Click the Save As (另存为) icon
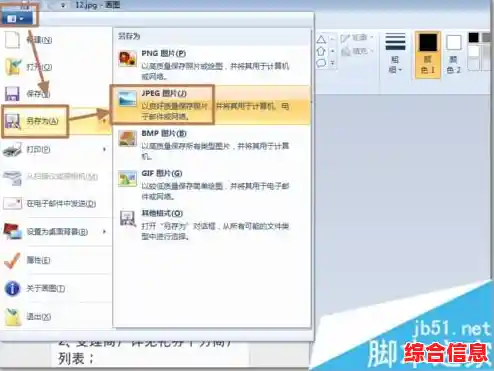Viewport: 494px width, 371px height. tap(13, 121)
